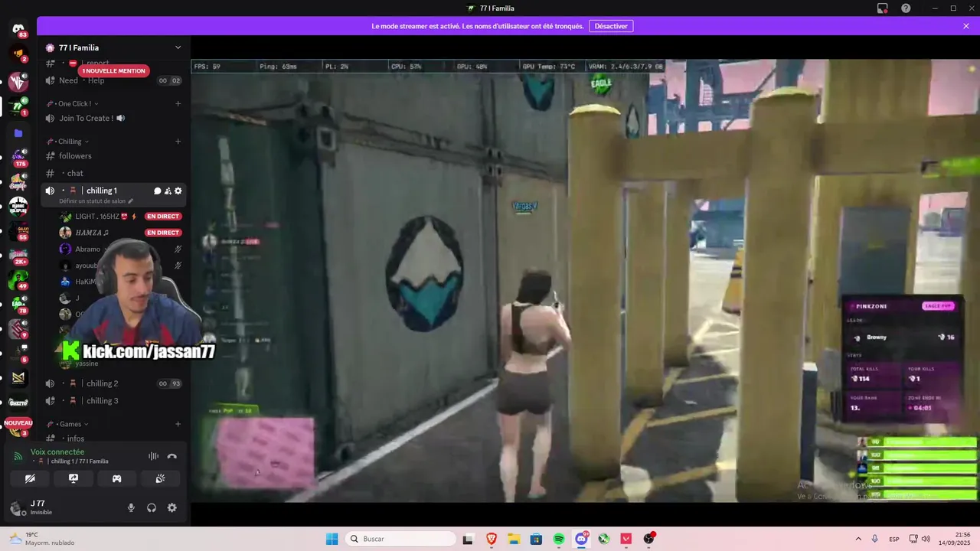The width and height of the screenshot is (980, 551).
Task: Join the Need Help voice channel
Action: click(x=113, y=80)
